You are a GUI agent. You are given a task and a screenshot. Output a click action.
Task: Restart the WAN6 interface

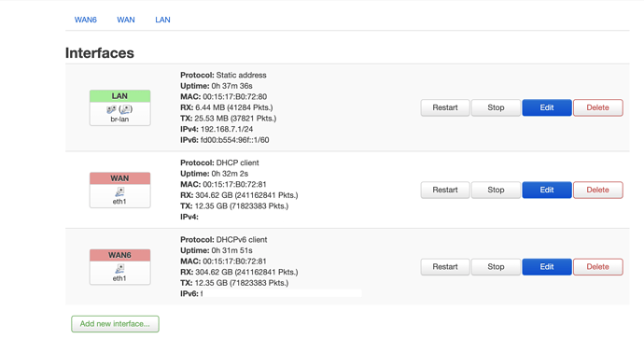[445, 267]
